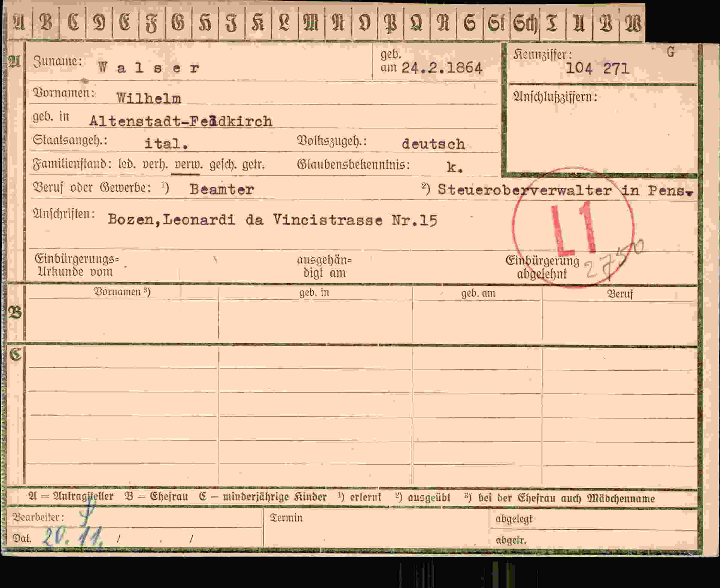
Task: Click the 'Zuname:' label
Action: [57, 61]
